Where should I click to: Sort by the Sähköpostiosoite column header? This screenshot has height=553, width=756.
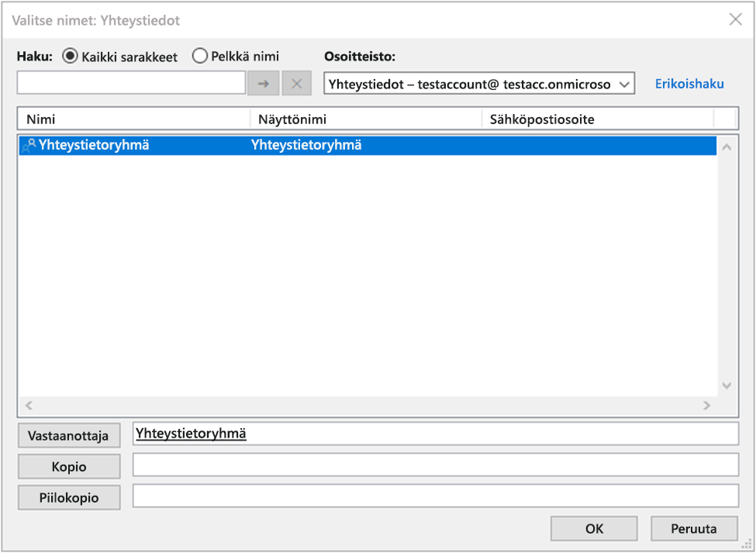coord(598,119)
